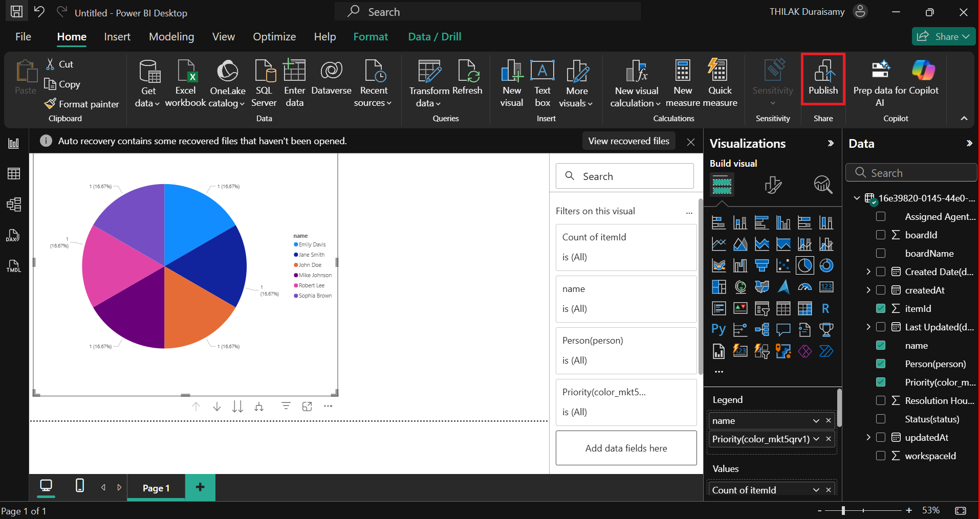980x519 pixels.
Task: Publish the report
Action: [x=823, y=78]
